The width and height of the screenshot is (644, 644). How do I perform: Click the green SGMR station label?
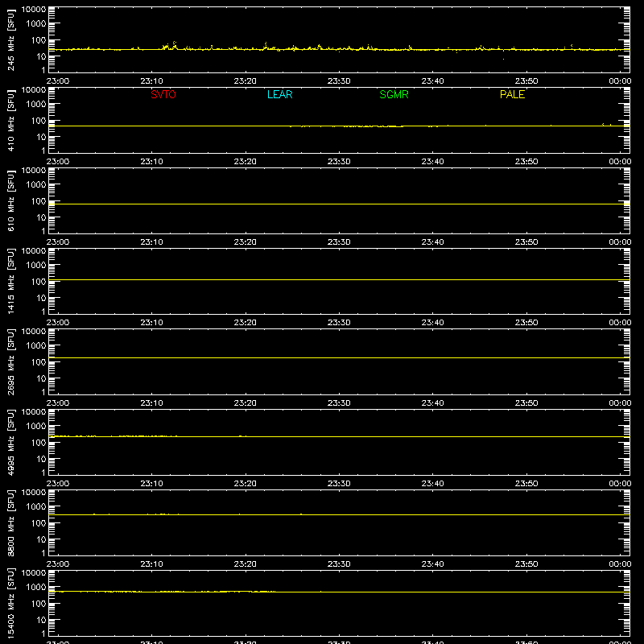pos(394,94)
